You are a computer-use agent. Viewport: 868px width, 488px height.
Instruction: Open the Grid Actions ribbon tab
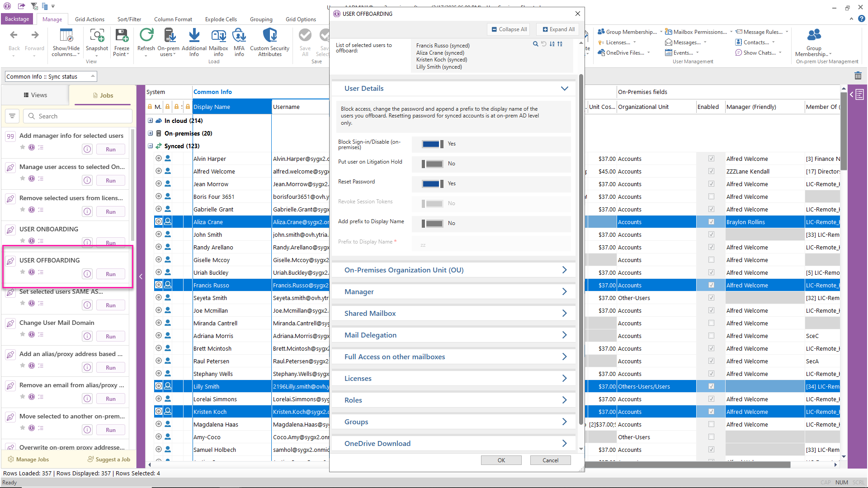coord(90,19)
